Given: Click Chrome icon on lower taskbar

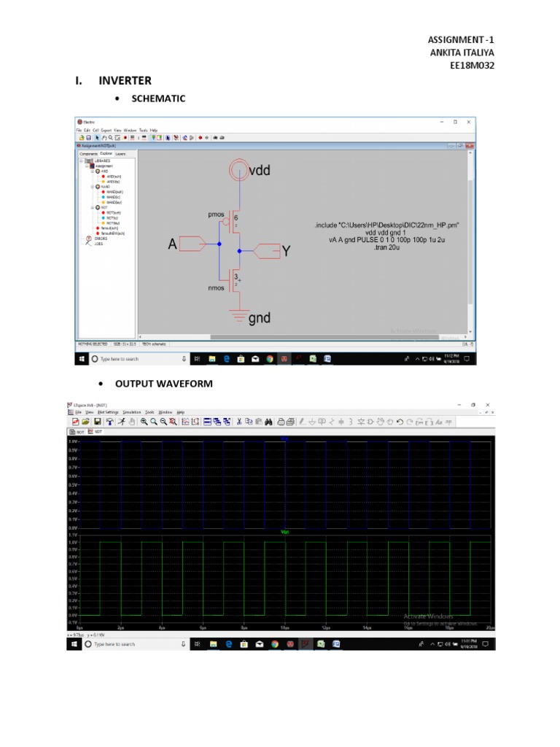Looking at the screenshot, I should coord(275,644).
